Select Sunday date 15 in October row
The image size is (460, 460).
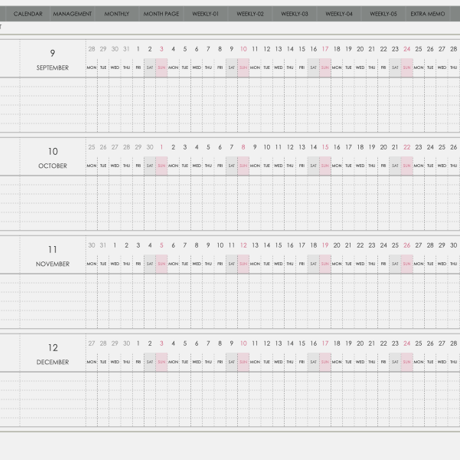325,147
